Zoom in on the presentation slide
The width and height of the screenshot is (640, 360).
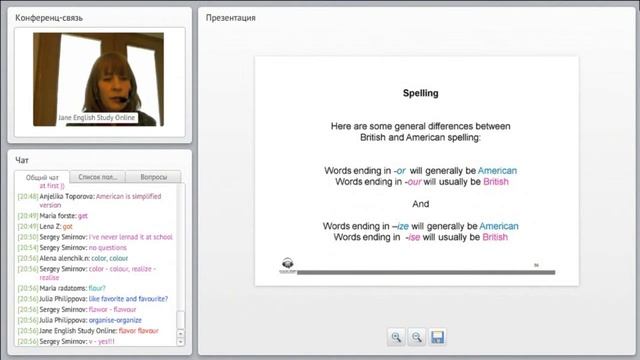point(396,337)
